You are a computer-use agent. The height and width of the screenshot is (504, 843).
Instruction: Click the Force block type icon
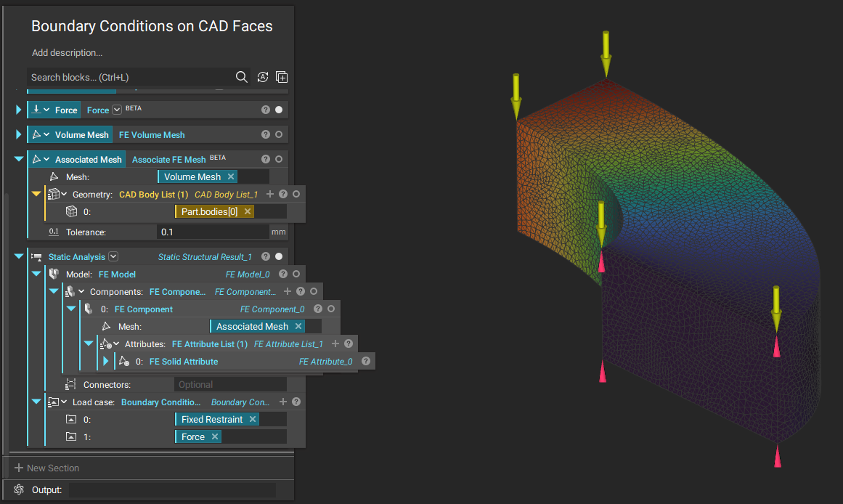point(36,110)
